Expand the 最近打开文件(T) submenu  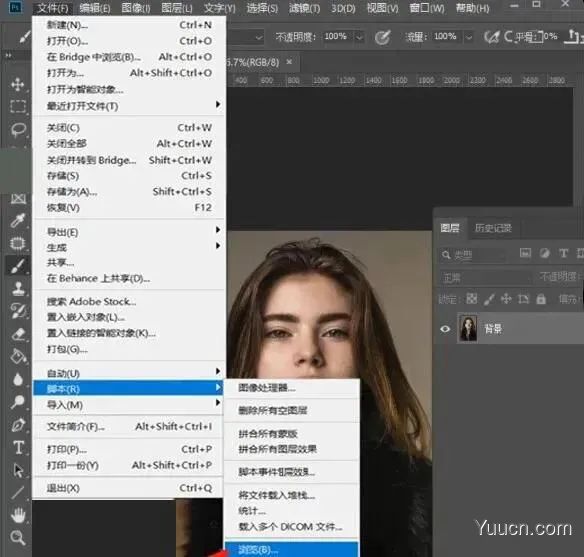(x=129, y=106)
